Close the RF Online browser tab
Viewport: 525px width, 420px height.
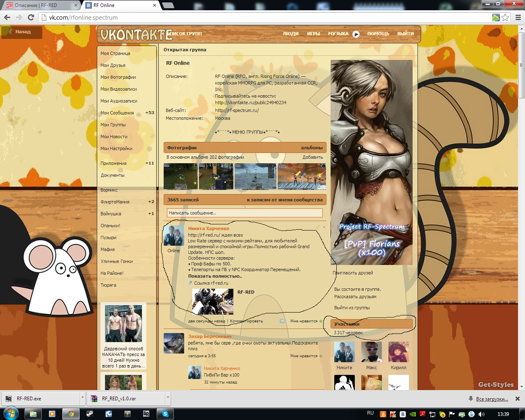click(155, 5)
